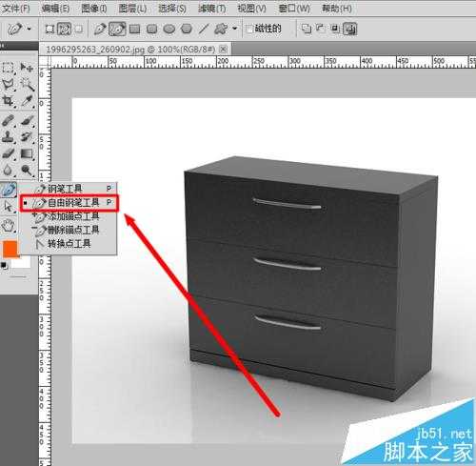The height and width of the screenshot is (466, 476).
Task: Select the Crop tool in the toolbox
Action: 8,101
